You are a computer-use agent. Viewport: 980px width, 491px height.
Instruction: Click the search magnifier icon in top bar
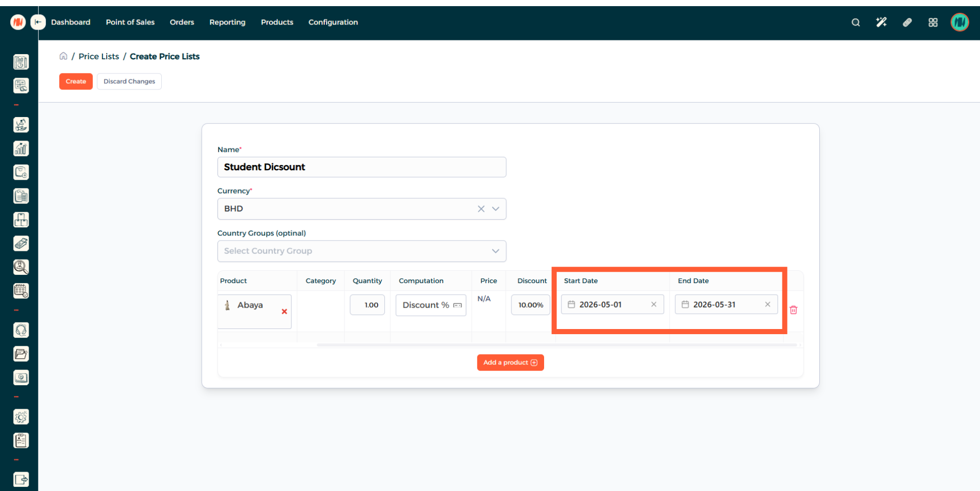point(855,22)
